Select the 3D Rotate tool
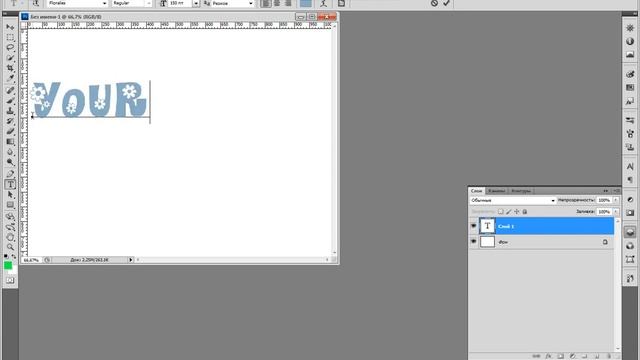 point(10,217)
